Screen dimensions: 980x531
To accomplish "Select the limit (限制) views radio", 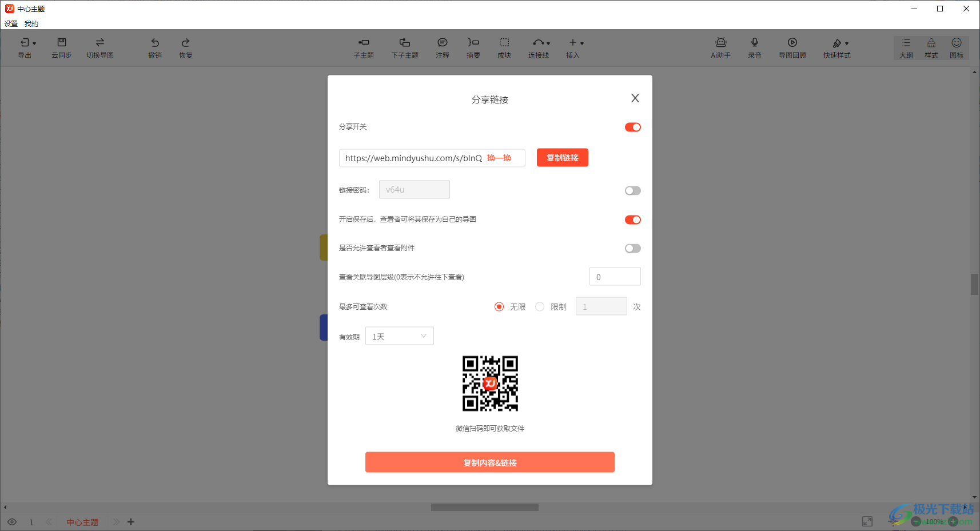I will [x=540, y=307].
